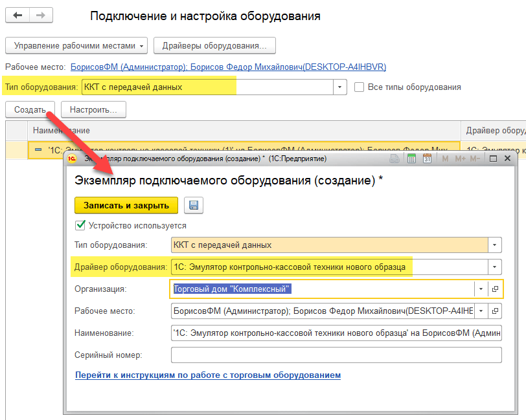Expand the Организация dropdown arrow
526x420 pixels.
tap(481, 289)
